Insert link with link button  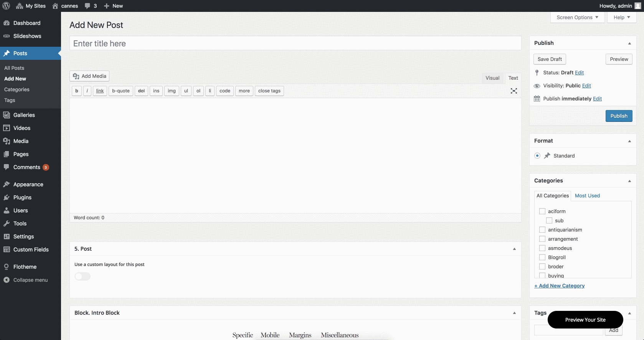100,91
